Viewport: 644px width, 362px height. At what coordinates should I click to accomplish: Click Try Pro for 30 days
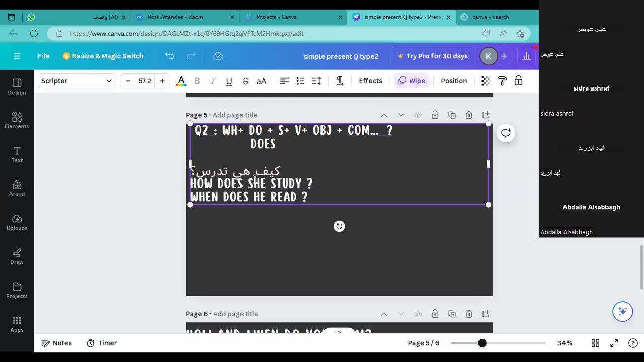(x=433, y=56)
